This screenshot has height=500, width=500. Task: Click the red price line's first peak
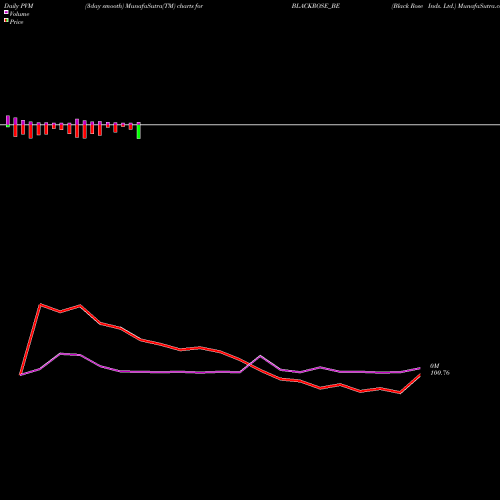pos(40,304)
